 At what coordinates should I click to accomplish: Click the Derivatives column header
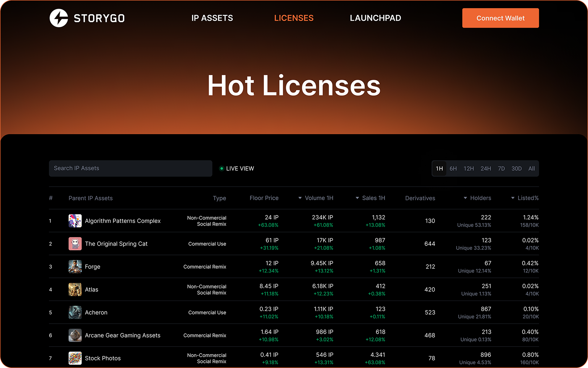pos(420,198)
